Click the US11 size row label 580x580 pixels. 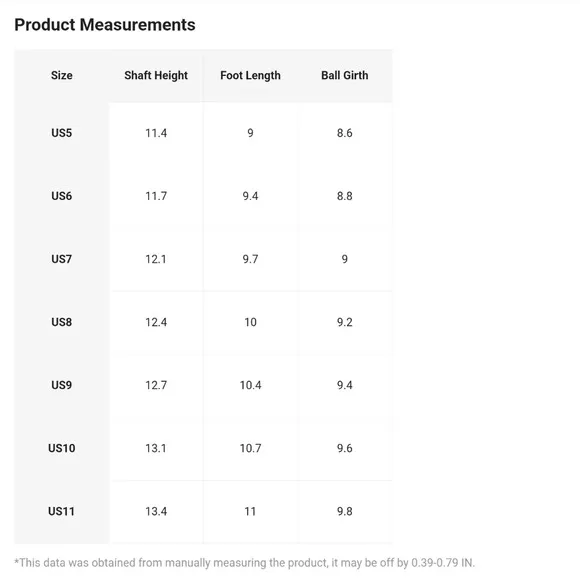[x=62, y=511]
